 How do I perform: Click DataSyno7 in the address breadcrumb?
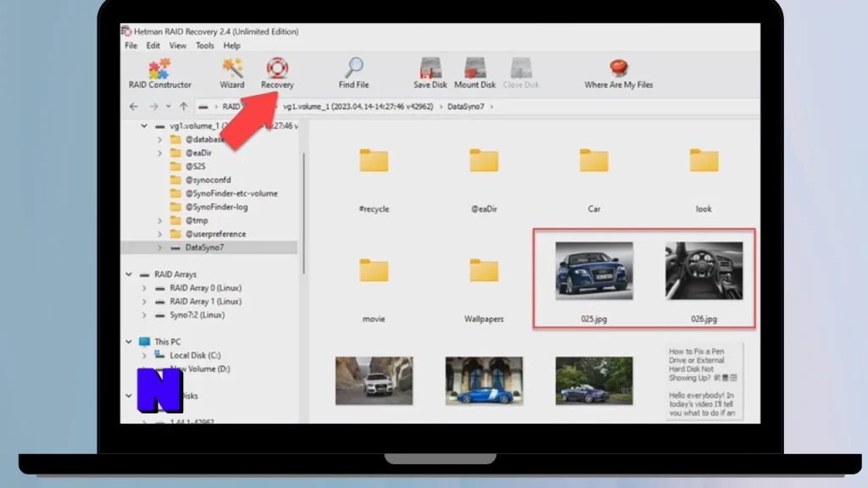465,106
